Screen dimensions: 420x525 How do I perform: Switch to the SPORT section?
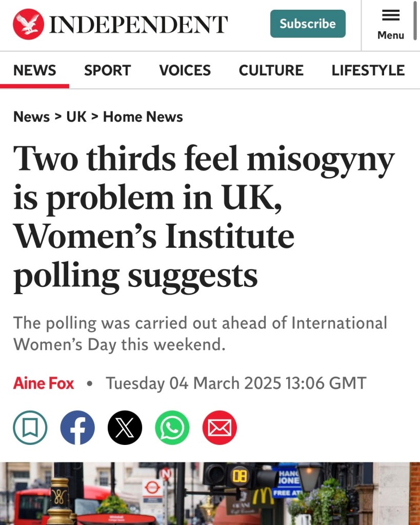(x=107, y=70)
